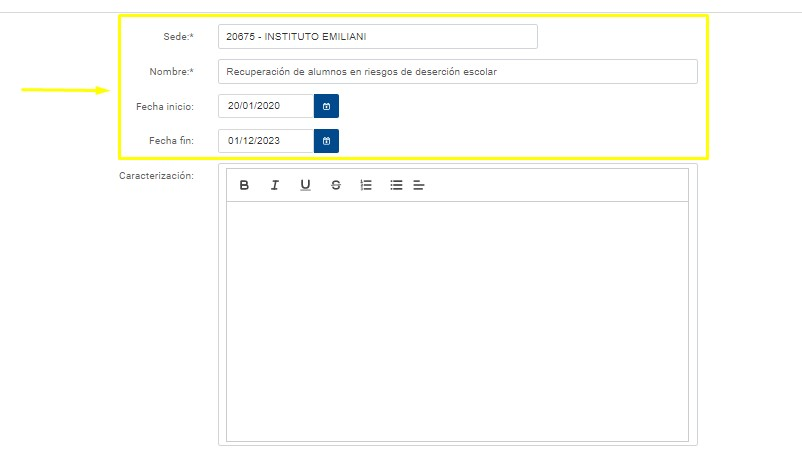The height and width of the screenshot is (453, 802).
Task: Click the Caracterización label
Action: click(156, 175)
